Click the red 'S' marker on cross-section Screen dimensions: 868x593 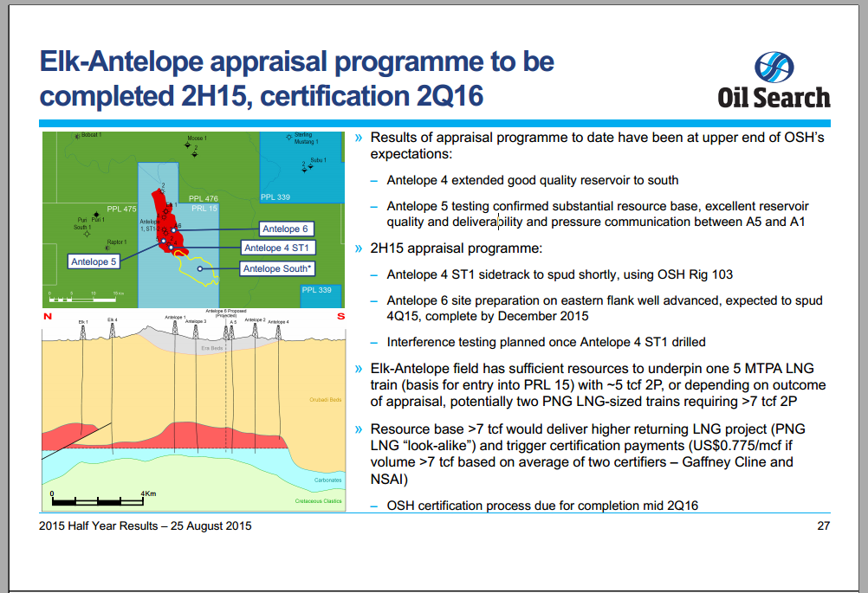(x=341, y=317)
